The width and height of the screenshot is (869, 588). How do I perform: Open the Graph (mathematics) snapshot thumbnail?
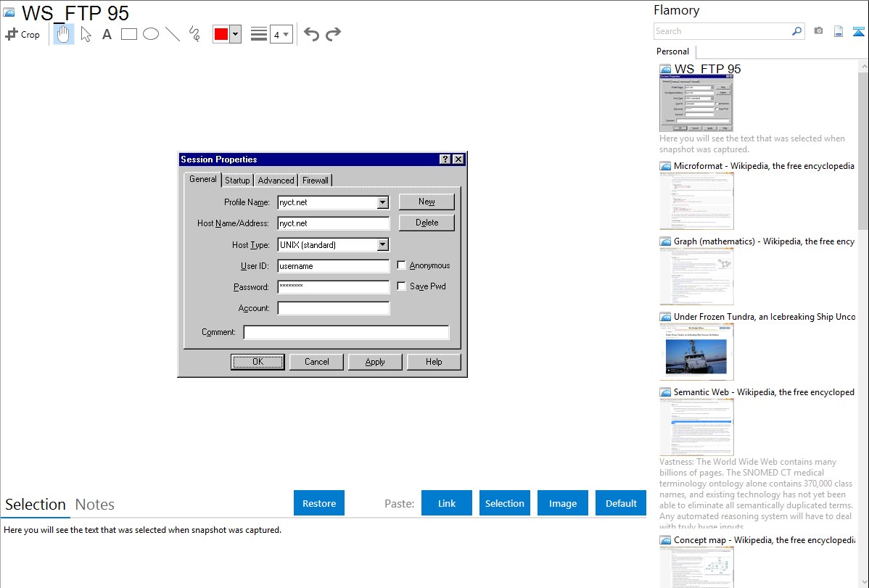[696, 276]
